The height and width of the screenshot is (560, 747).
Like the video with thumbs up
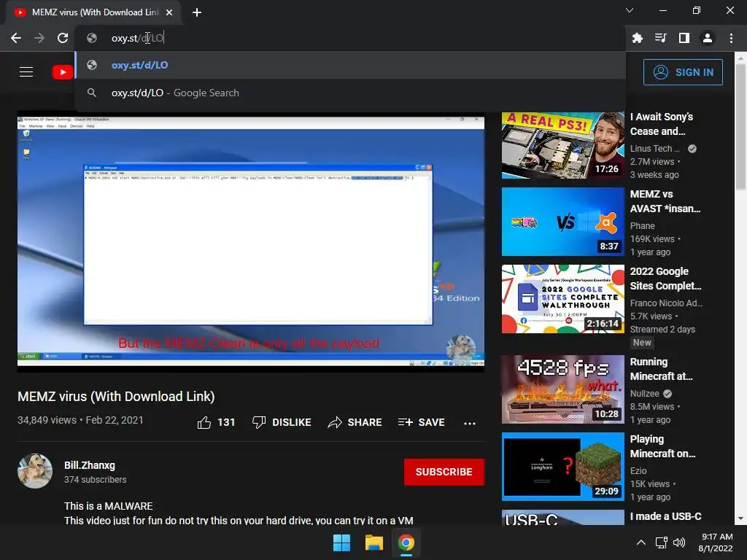point(216,422)
